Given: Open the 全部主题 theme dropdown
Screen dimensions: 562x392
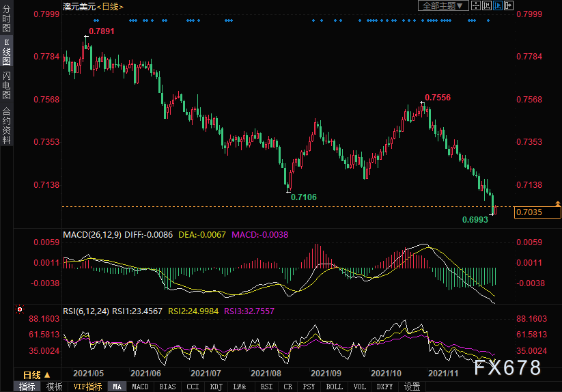Looking at the screenshot, I should click(x=442, y=5).
